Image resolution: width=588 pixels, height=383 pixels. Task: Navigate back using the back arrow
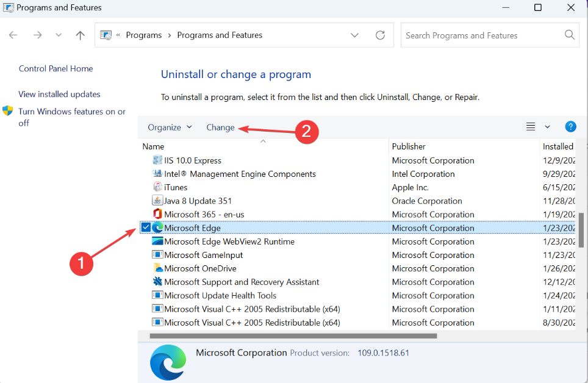click(x=13, y=35)
